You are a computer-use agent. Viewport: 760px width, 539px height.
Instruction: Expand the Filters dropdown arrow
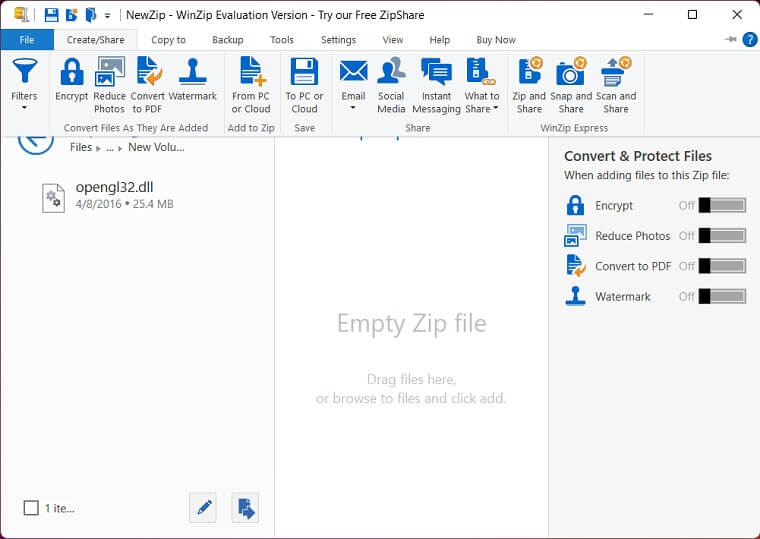point(24,108)
